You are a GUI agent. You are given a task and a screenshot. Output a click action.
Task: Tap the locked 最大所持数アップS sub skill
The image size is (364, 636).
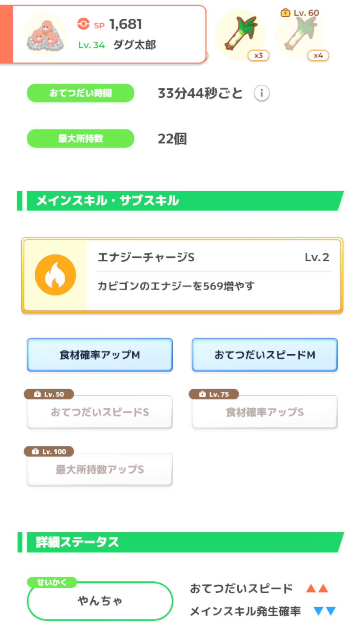pos(100,470)
